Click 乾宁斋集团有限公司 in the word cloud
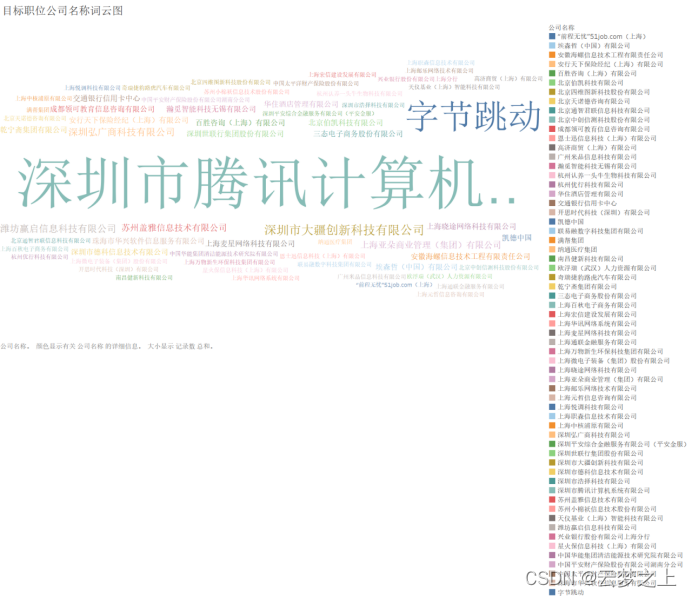The image size is (692, 597). coord(34,130)
